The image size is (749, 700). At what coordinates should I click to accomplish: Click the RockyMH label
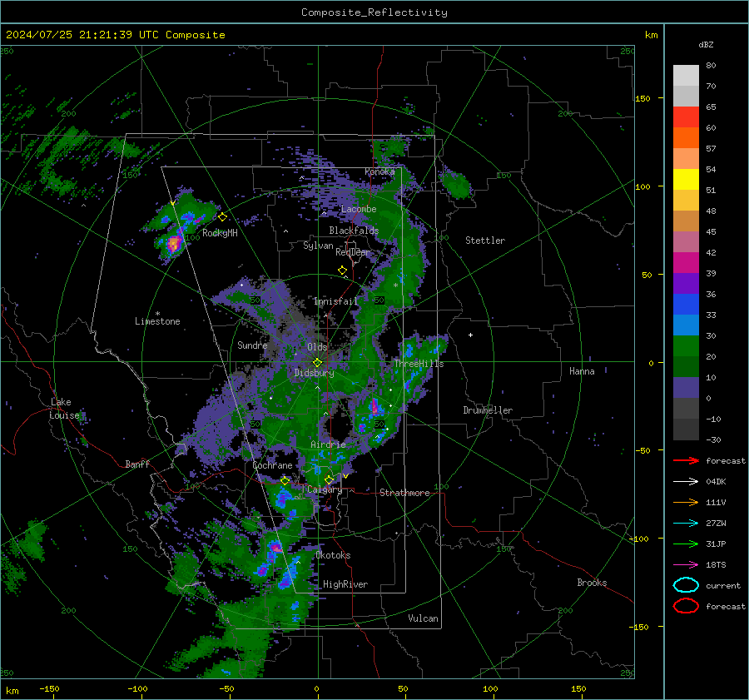pos(220,233)
